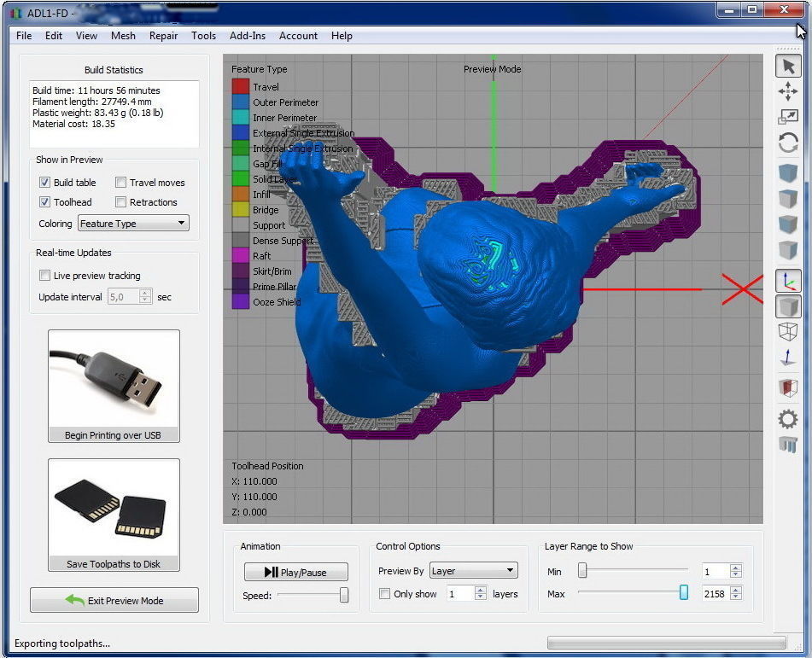Click the 'Exporting toolpaths...' status text
The width and height of the screenshot is (812, 658).
(x=62, y=643)
